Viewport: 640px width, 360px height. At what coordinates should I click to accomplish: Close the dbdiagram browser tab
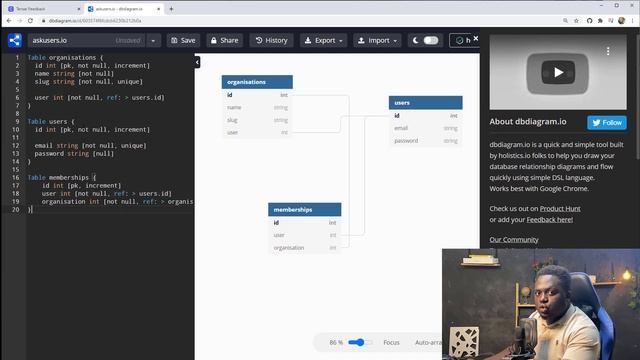[158, 9]
